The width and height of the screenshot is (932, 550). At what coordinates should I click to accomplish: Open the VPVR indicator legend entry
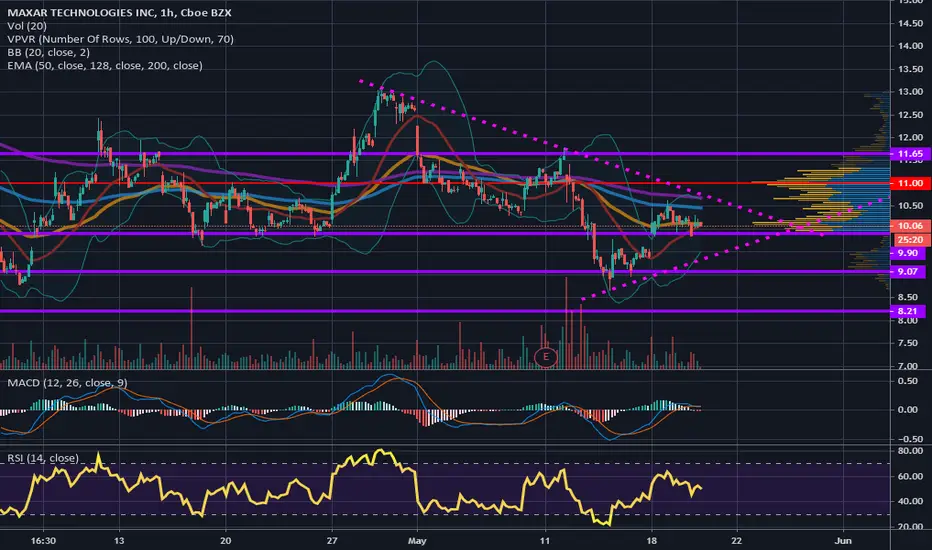coord(120,39)
